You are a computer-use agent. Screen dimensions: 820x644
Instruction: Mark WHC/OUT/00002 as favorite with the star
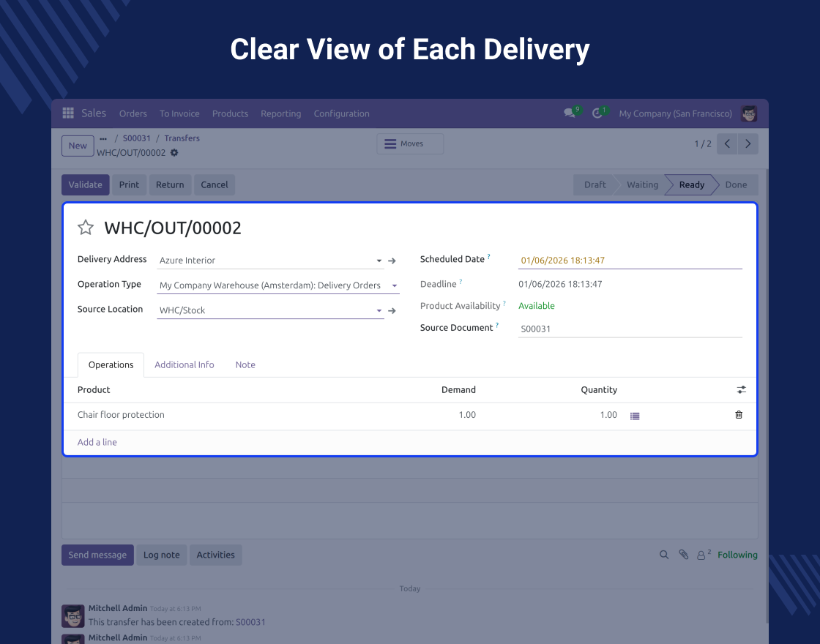pyautogui.click(x=86, y=228)
